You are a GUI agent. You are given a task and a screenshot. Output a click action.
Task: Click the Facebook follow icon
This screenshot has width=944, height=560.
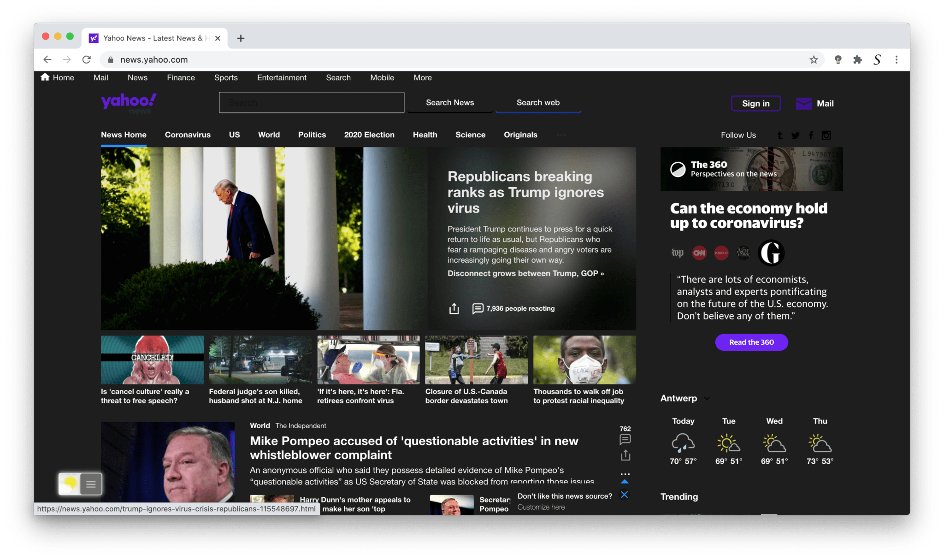811,135
